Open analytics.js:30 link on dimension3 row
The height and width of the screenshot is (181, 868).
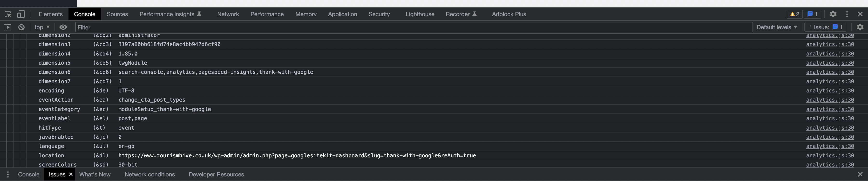tap(830, 44)
